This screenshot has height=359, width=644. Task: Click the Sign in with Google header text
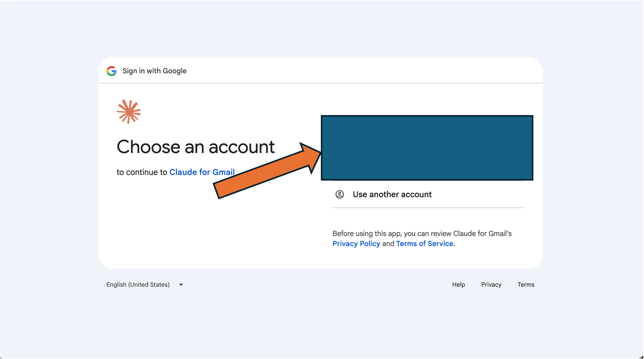155,71
